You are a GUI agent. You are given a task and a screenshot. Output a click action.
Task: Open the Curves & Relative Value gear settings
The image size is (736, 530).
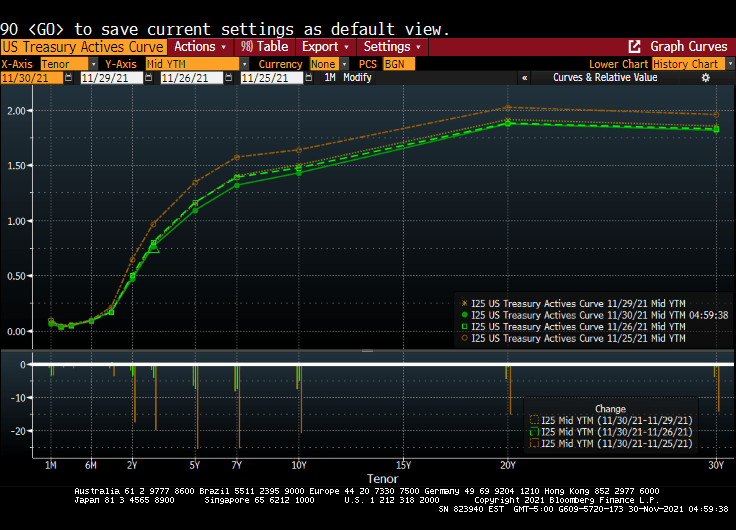(705, 78)
